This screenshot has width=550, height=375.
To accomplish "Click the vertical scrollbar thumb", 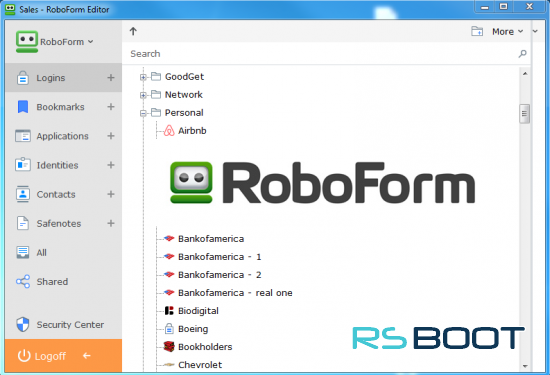I will (x=524, y=114).
